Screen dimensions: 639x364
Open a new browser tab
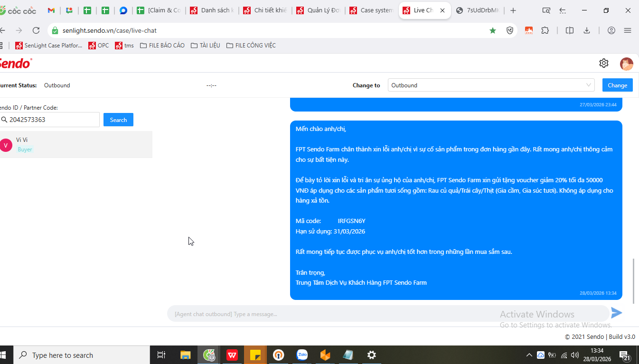click(513, 10)
